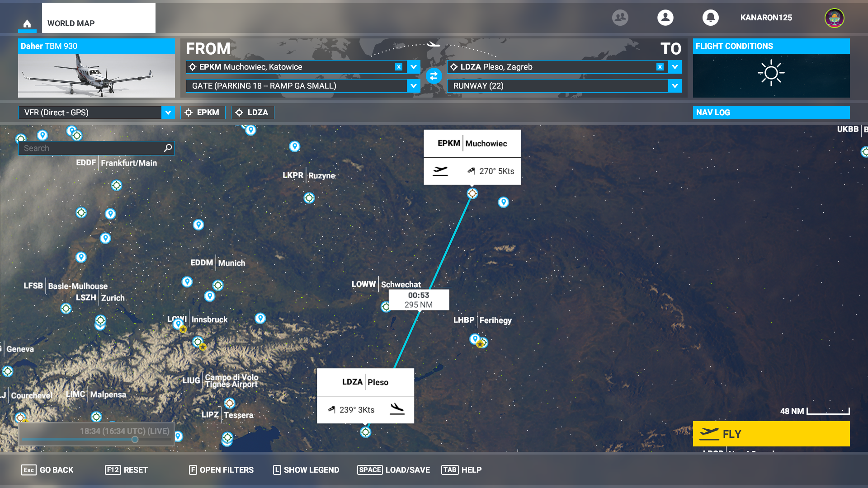
Task: Click OPEN FILTERS at the bottom
Action: [221, 470]
